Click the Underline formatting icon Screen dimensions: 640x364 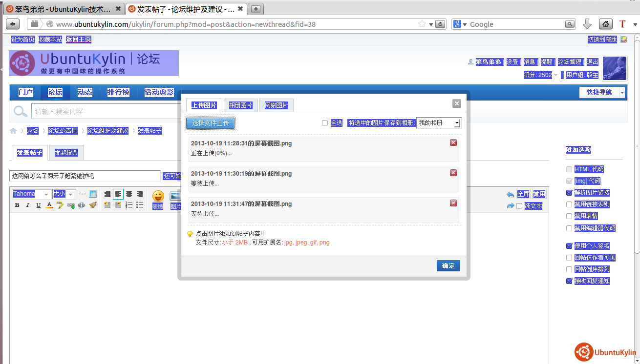click(x=39, y=205)
